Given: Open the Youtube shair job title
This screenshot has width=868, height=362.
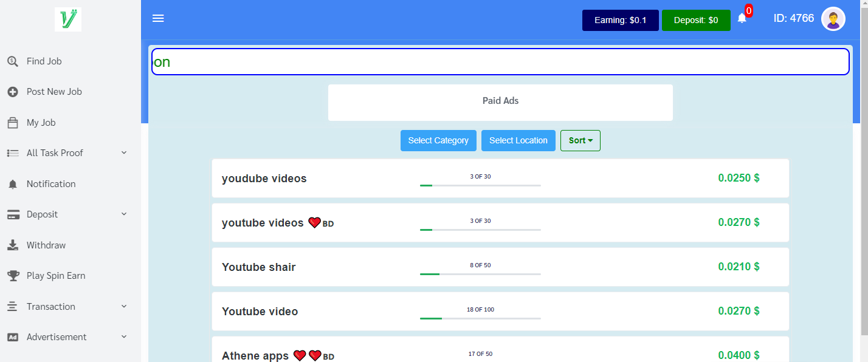Looking at the screenshot, I should pyautogui.click(x=259, y=267).
